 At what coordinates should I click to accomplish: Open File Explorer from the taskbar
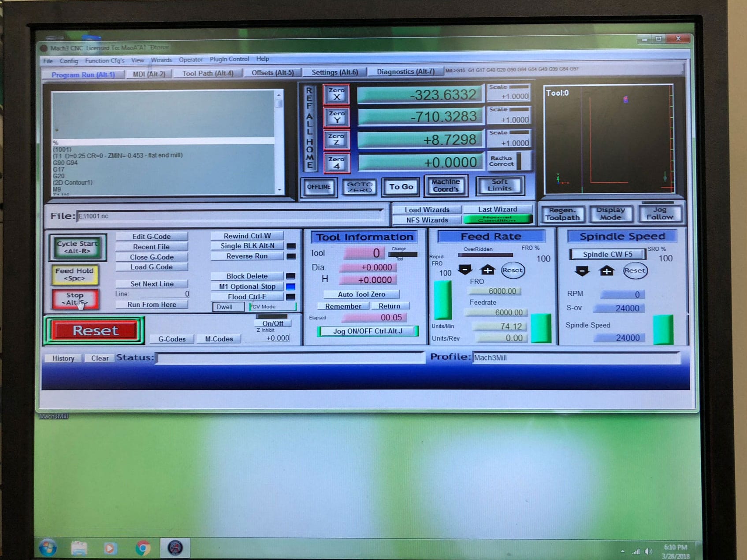coord(79,548)
